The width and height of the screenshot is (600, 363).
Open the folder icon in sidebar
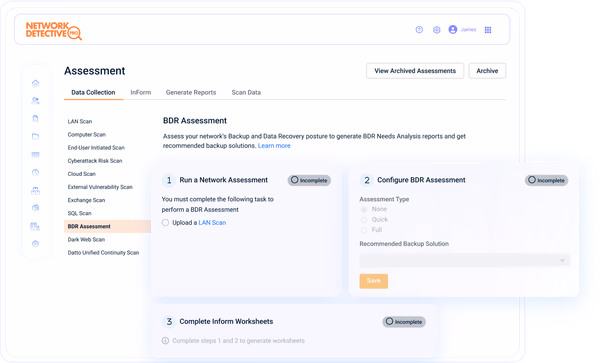click(36, 136)
